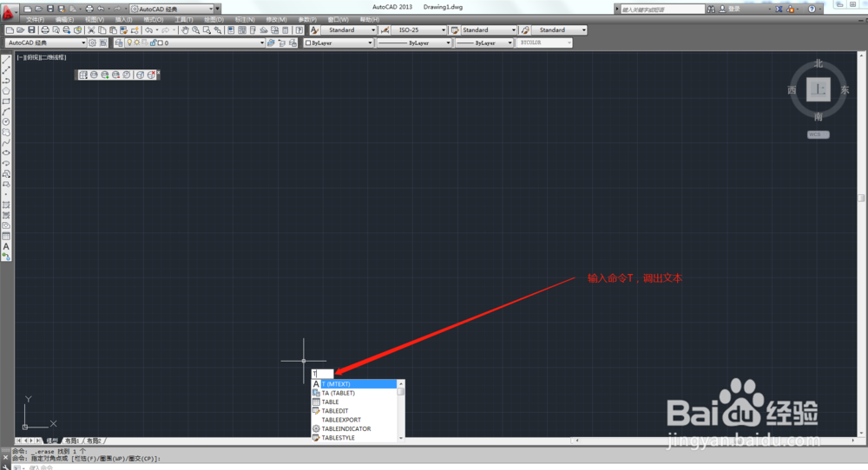Viewport: 868px width, 470px height.
Task: Open the Layer Properties Manager icon
Action: tap(118, 42)
